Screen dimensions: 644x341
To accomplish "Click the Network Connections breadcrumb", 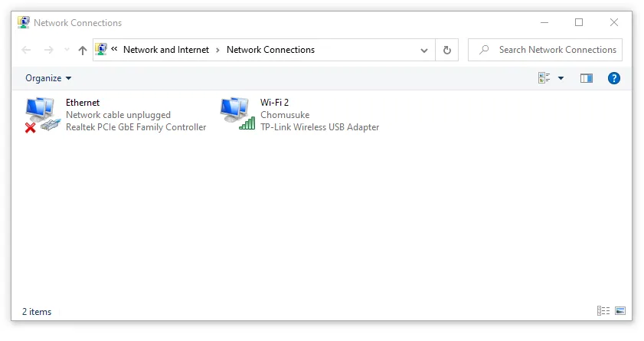I will click(x=270, y=50).
